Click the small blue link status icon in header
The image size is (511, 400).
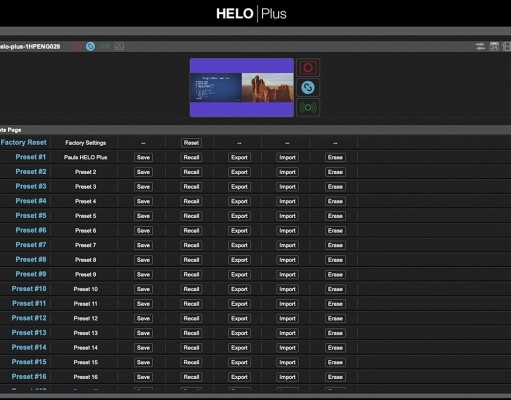[90, 46]
